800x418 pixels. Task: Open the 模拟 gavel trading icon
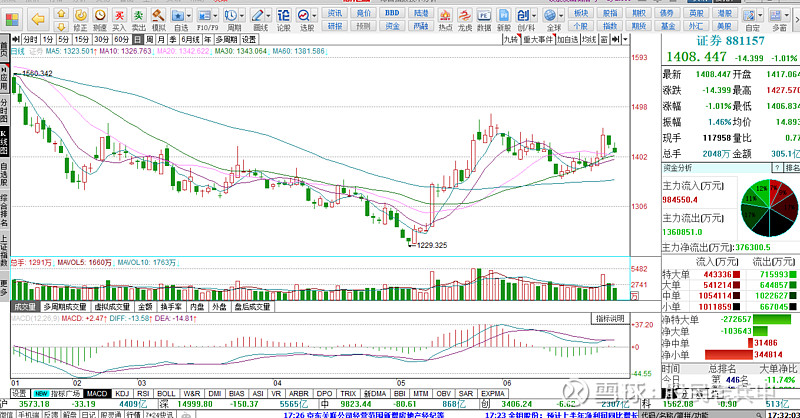157,15
